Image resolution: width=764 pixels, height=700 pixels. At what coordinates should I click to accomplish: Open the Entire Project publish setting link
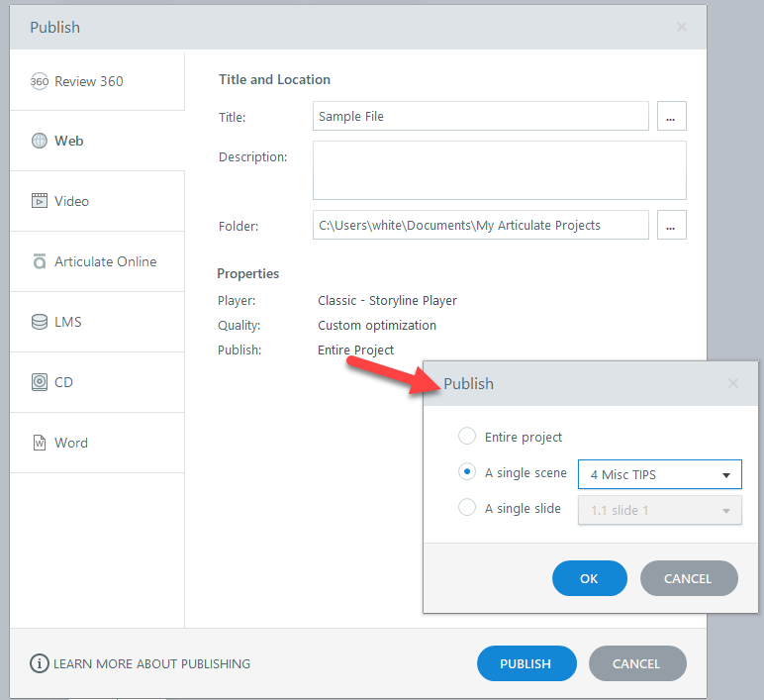click(356, 350)
